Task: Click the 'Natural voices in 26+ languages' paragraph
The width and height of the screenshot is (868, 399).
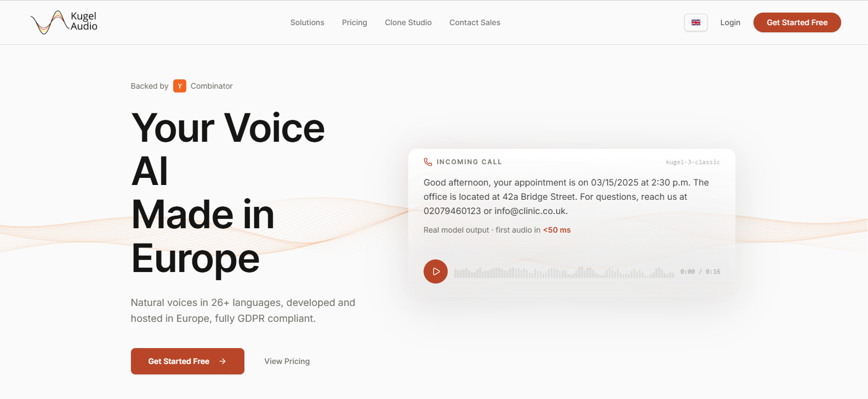Action: [243, 310]
